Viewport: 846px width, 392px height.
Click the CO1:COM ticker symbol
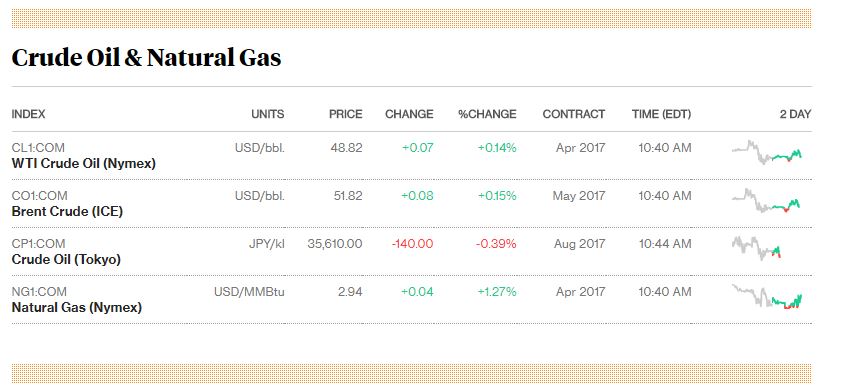40,196
